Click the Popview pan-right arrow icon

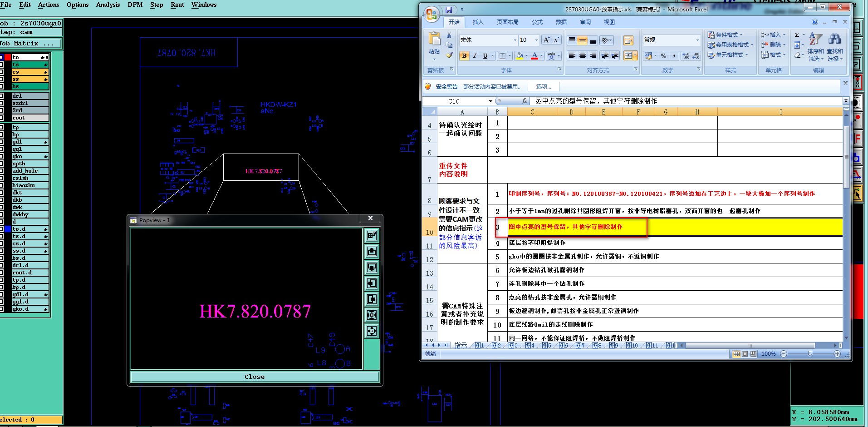pos(372,299)
